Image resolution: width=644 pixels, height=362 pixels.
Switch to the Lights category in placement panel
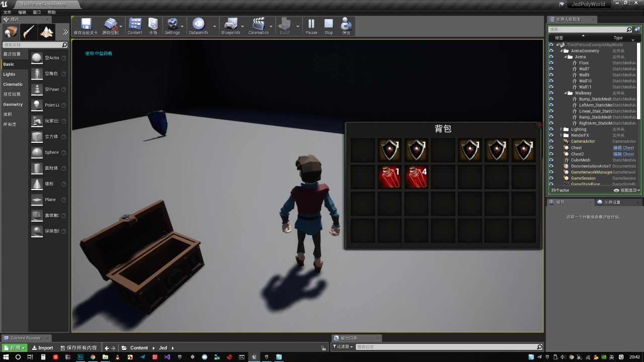(8, 74)
